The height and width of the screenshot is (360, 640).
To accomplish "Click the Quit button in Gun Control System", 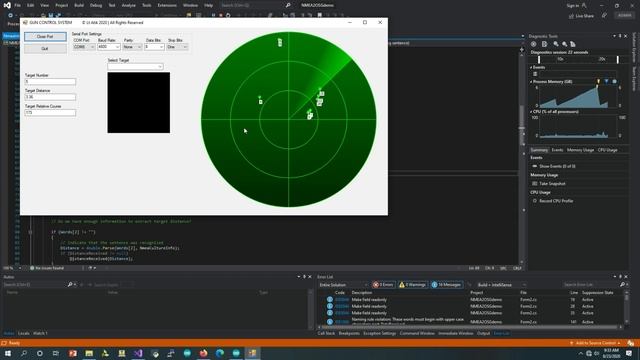I will (45, 49).
